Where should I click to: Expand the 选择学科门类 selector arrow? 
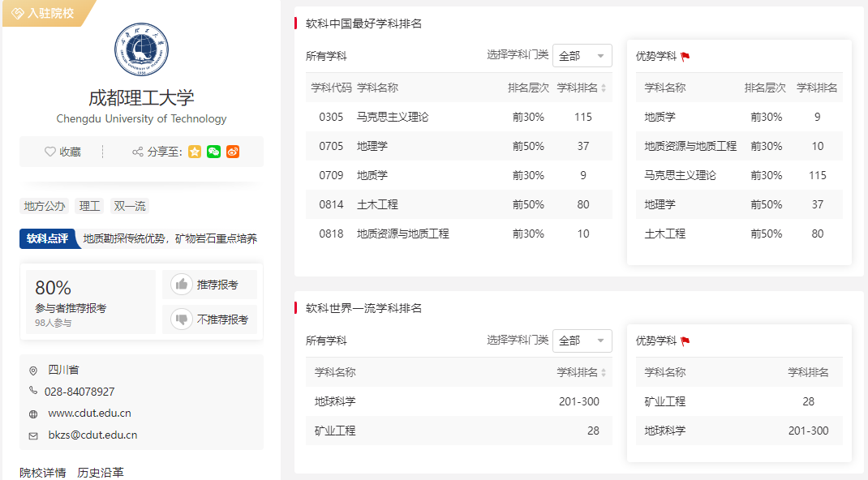coord(601,56)
